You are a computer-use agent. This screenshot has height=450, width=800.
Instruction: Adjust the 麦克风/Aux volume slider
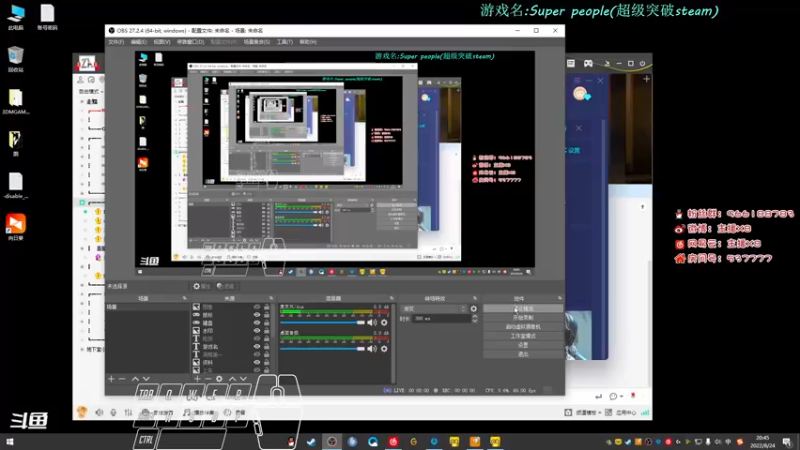pyautogui.click(x=322, y=322)
